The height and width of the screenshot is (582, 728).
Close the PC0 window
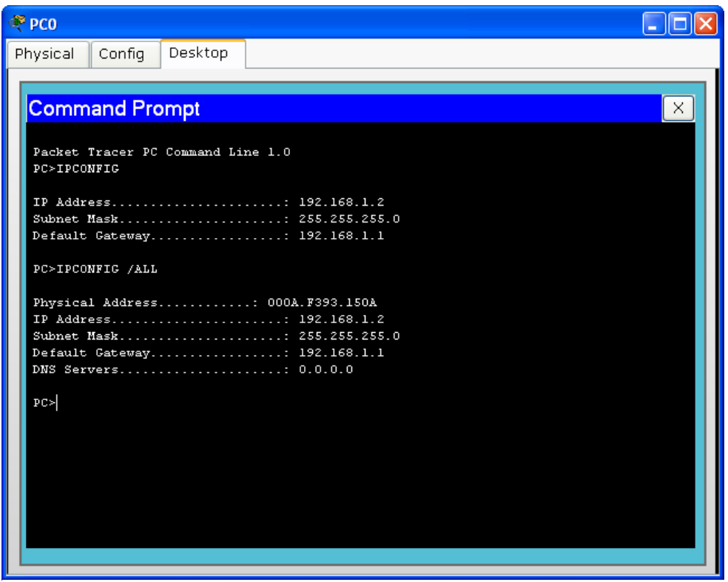click(705, 24)
